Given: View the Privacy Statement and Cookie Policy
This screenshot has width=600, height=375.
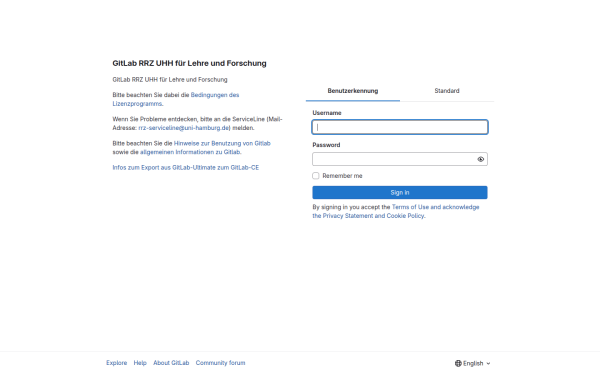Looking at the screenshot, I should tap(373, 216).
